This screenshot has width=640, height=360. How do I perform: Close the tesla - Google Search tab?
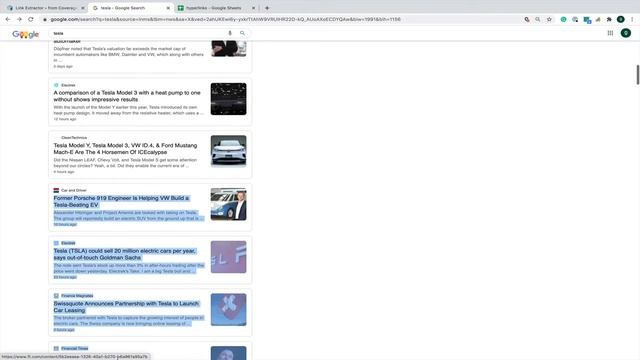click(168, 8)
